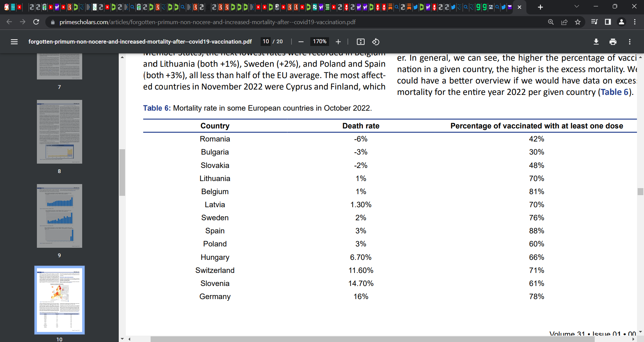Viewport: 644px width, 342px height.
Task: Close the active browser tab
Action: pos(519,7)
